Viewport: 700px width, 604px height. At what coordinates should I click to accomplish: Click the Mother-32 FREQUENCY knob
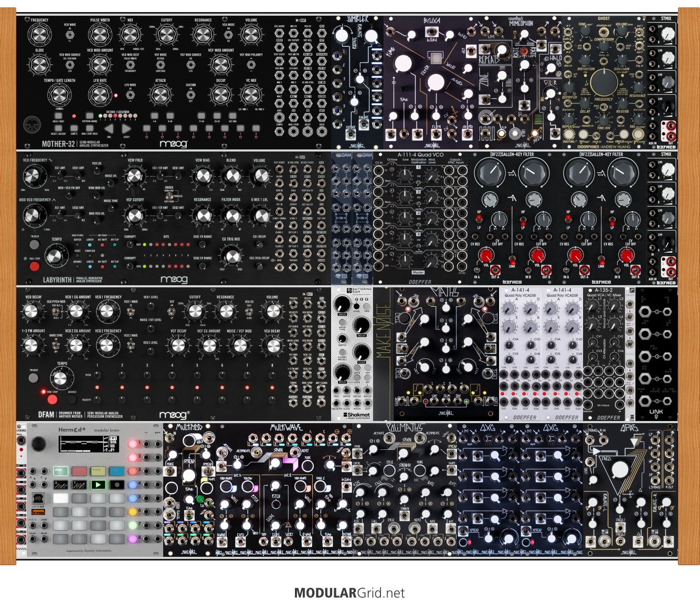pyautogui.click(x=39, y=36)
